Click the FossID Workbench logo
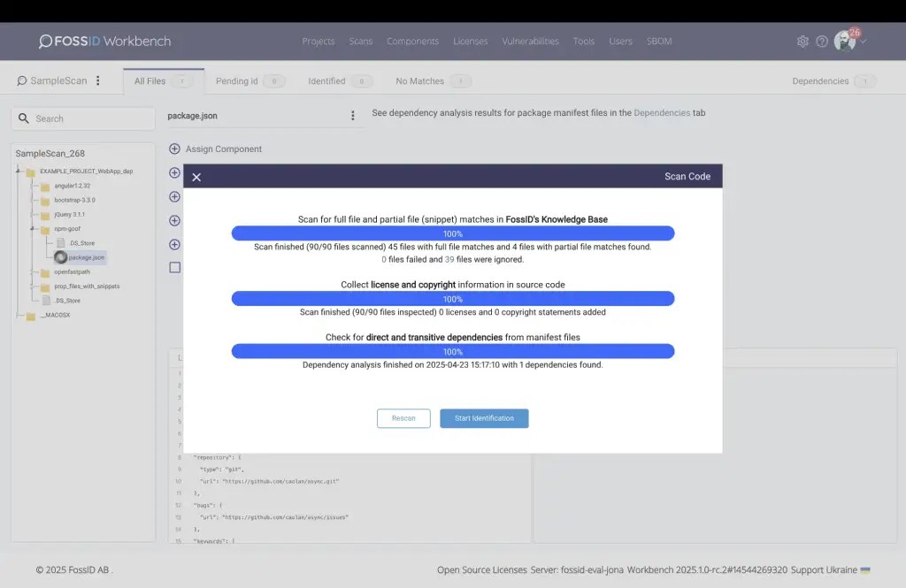The image size is (906, 588). (104, 42)
